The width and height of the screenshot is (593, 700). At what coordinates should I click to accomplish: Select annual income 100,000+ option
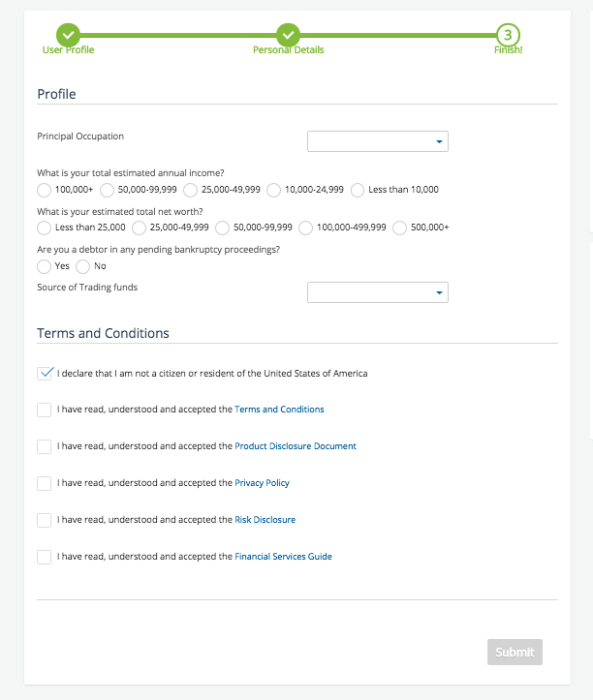coord(45,190)
